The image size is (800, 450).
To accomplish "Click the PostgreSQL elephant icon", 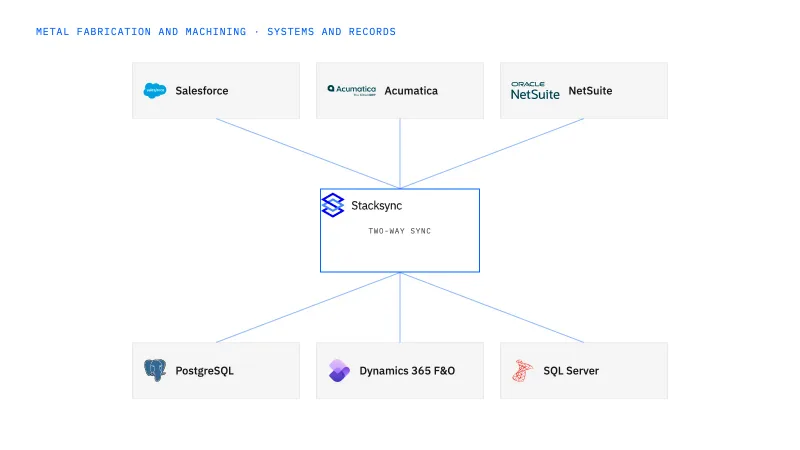I will tap(155, 370).
